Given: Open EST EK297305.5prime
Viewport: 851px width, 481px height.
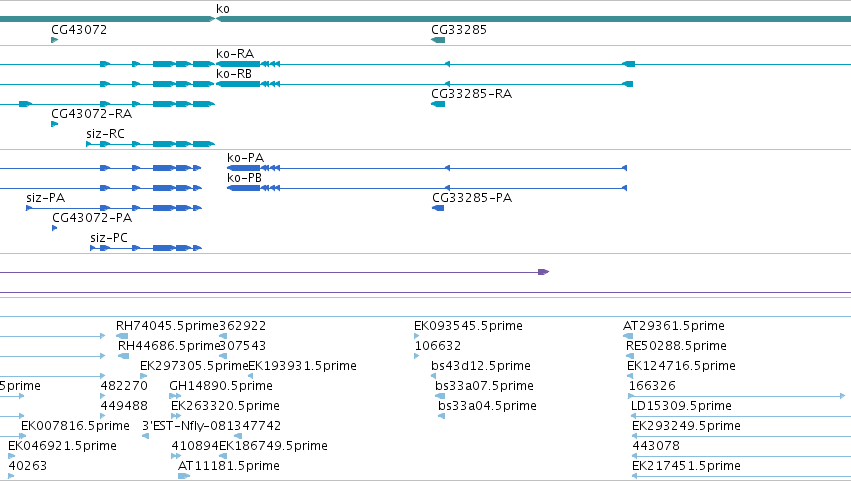Looking at the screenshot, I should point(194,366).
